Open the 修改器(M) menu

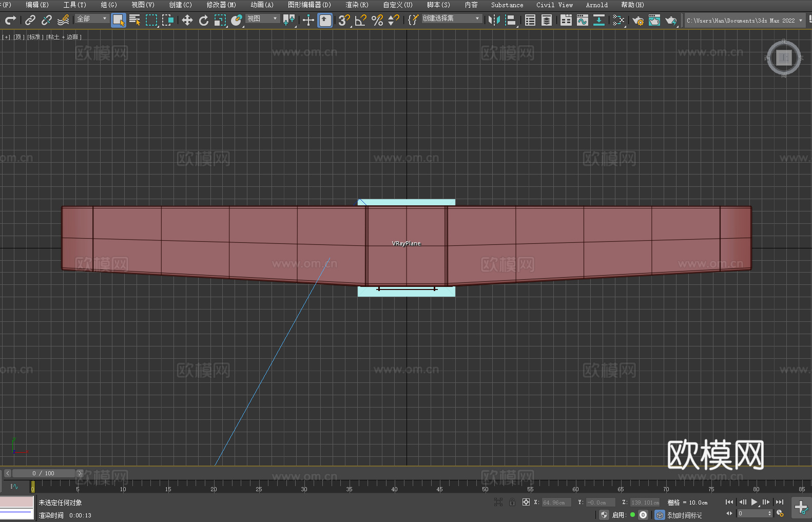[x=221, y=5]
